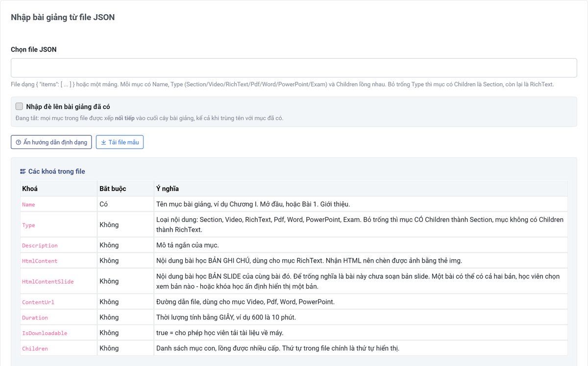Click the Không value in the Type row
The image size is (588, 366).
point(109,225)
